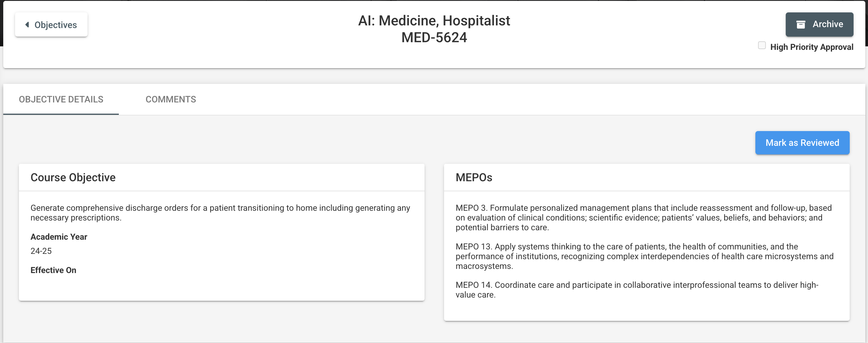The height and width of the screenshot is (343, 868).
Task: Click the archive box icon
Action: pos(800,24)
